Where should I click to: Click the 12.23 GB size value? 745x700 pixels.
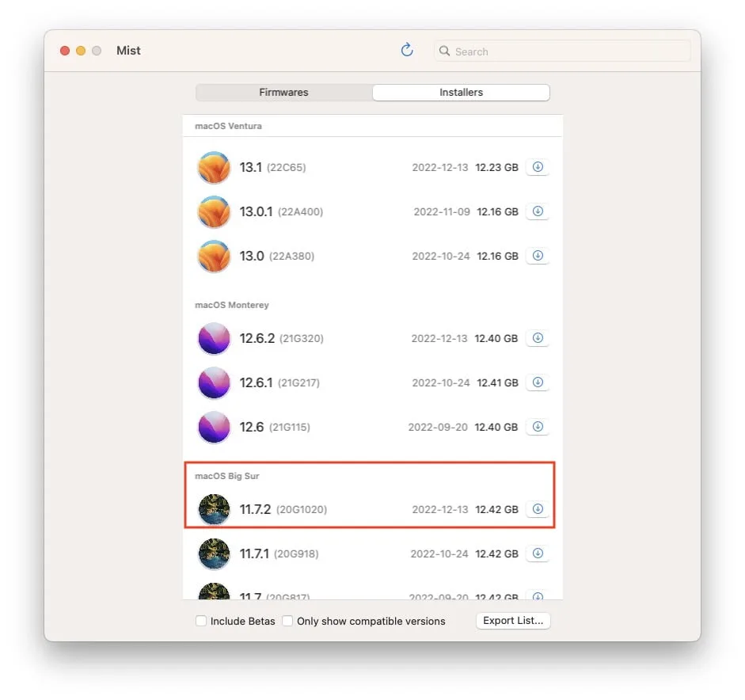point(496,167)
